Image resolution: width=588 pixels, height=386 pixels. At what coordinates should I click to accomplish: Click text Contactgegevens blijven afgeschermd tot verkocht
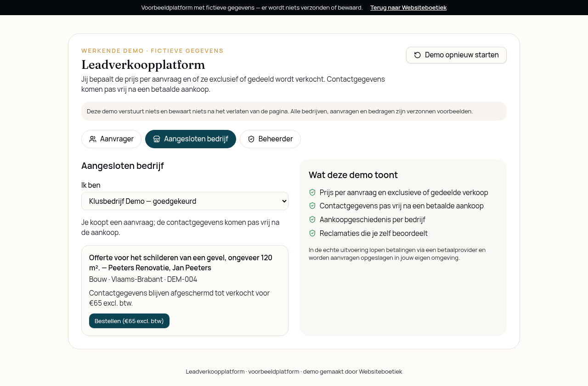click(x=179, y=298)
